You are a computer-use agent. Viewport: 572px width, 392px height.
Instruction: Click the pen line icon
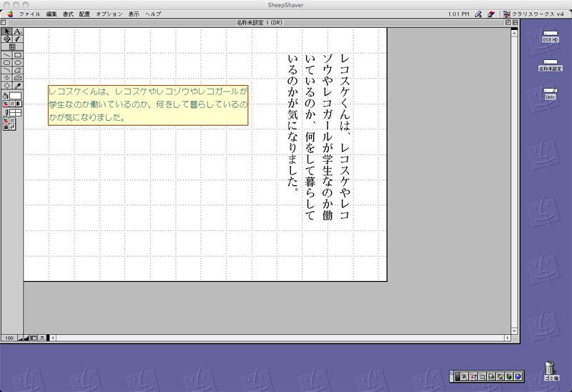[x=6, y=113]
